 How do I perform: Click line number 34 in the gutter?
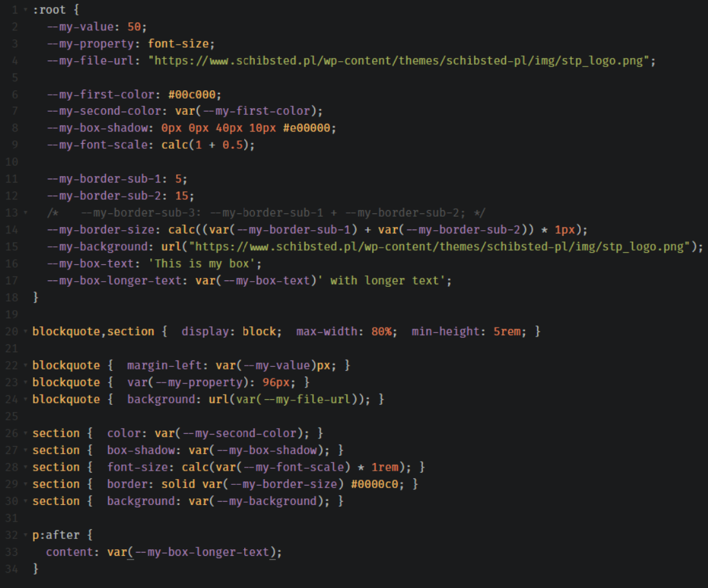(x=12, y=569)
